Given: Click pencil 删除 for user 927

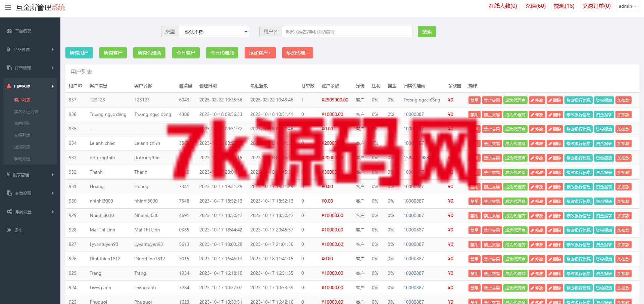Looking at the screenshot, I should (x=555, y=245).
